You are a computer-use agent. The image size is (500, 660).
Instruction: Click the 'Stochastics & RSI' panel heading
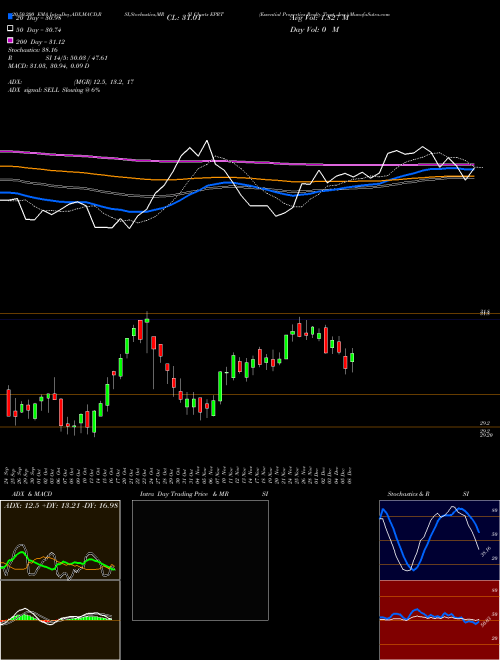pyautogui.click(x=428, y=494)
